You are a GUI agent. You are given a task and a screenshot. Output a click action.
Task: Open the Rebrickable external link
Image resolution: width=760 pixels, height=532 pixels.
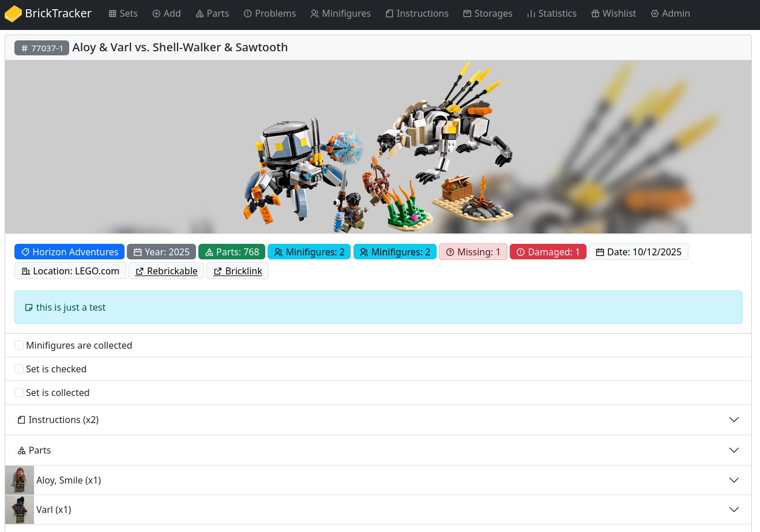166,271
